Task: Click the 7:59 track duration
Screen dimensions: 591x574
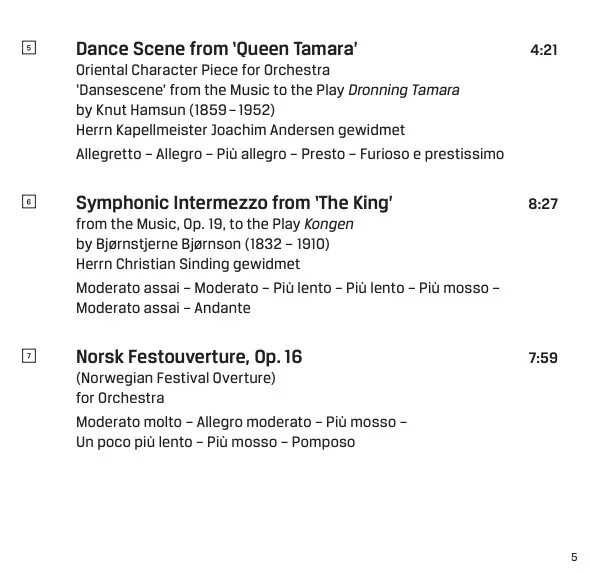Action: tap(543, 358)
